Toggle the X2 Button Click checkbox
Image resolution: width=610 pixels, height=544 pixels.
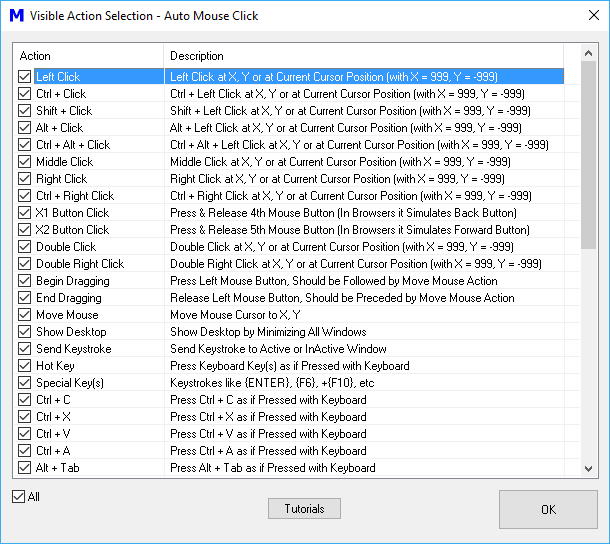click(25, 230)
